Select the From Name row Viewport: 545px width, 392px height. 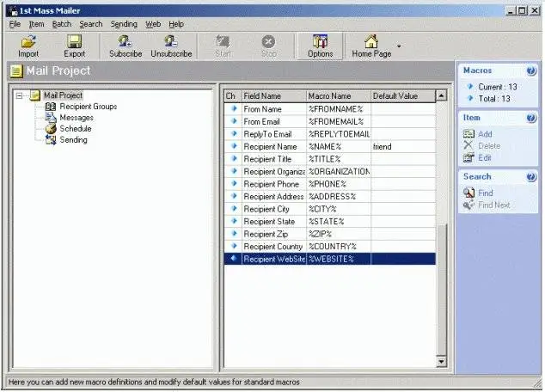point(329,109)
